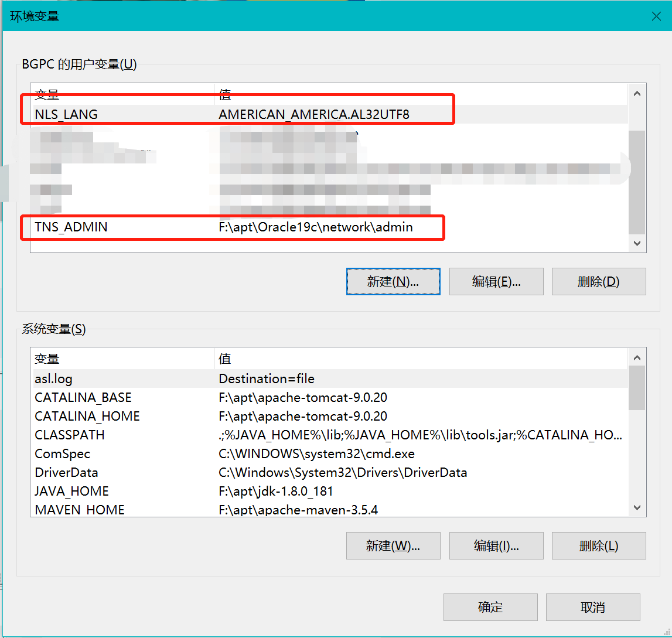The width and height of the screenshot is (672, 638).
Task: Select the AMERICAN_AMERICA.AL32UTF8 value cell
Action: click(314, 114)
